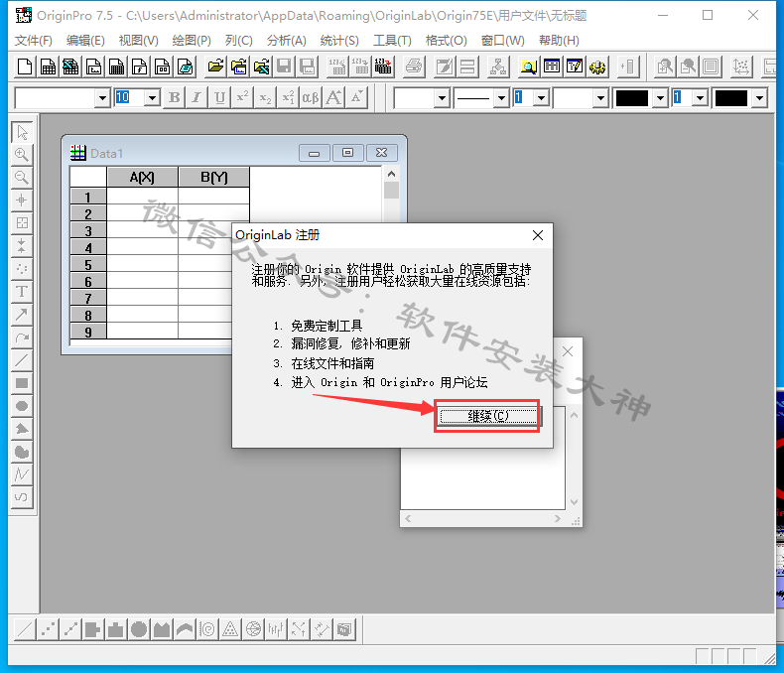Click the Column chart plot icon
The image size is (784, 673).
115,629
